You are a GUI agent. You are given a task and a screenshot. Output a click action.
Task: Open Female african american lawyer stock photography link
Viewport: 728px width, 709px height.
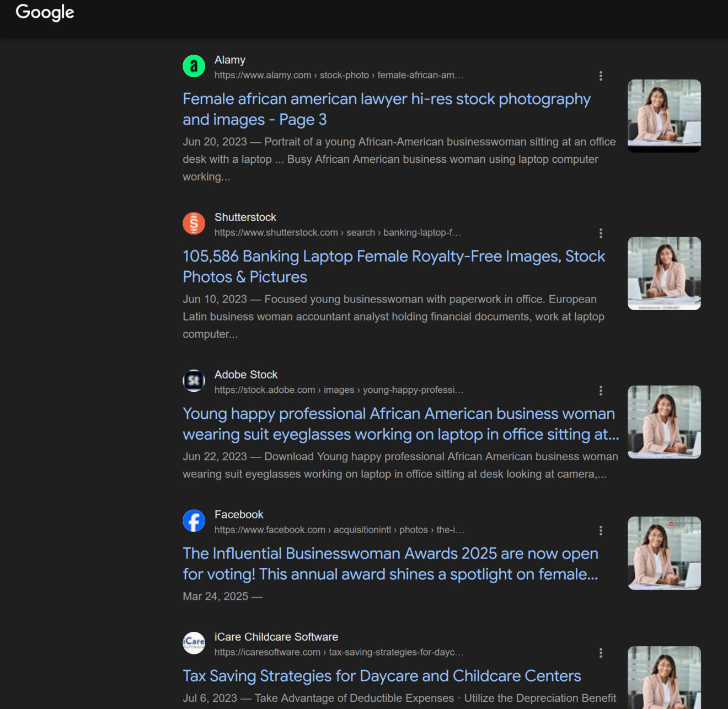coord(387,109)
